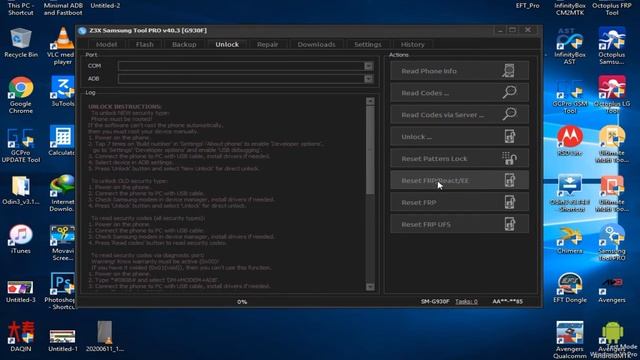Viewport: 640px width, 360px height.
Task: Open the Chimera desktop icon
Action: pyautogui.click(x=570, y=240)
